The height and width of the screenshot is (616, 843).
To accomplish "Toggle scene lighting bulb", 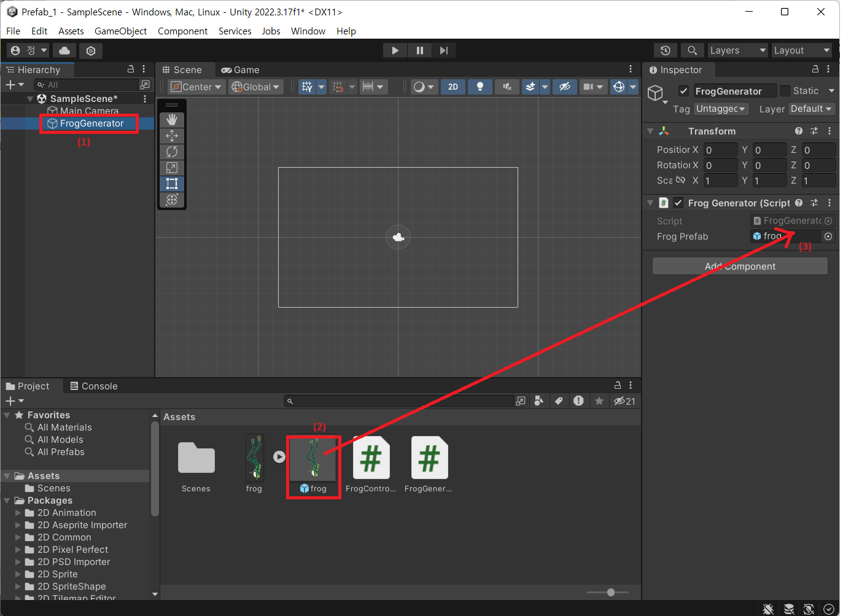I will tap(480, 87).
